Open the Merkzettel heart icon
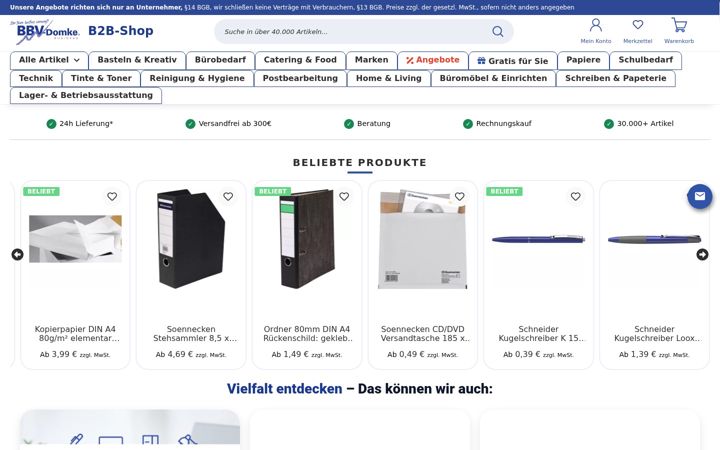The height and width of the screenshot is (450, 720). click(638, 24)
